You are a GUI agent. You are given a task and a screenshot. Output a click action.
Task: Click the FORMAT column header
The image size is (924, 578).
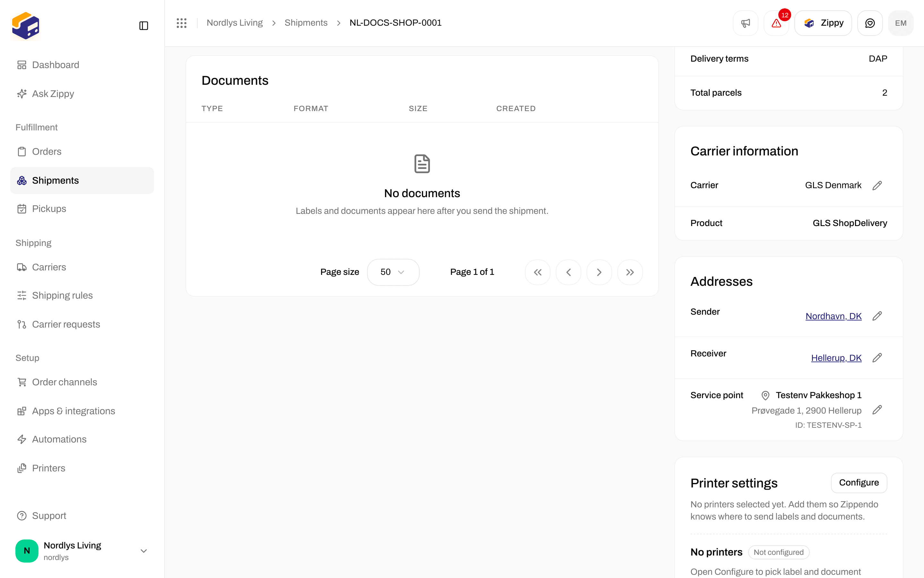click(311, 109)
